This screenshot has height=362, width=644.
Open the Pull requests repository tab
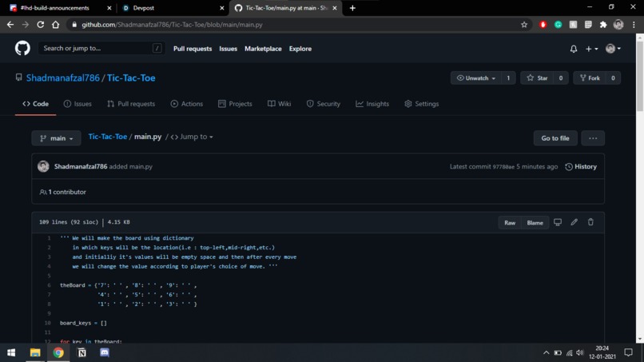pos(131,104)
